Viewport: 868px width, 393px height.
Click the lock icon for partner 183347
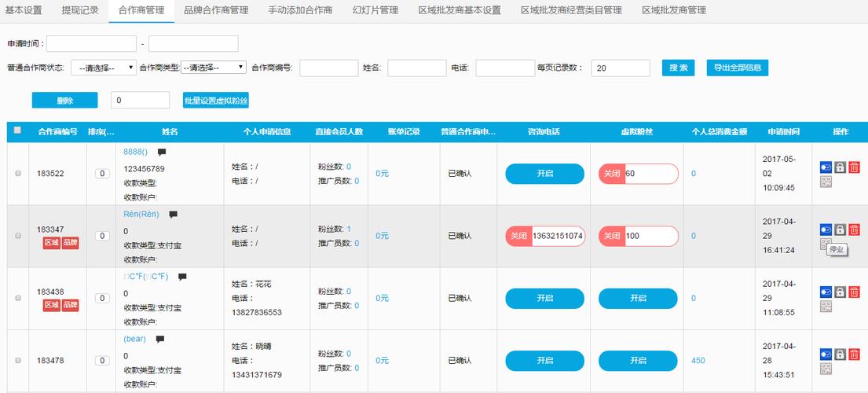tap(841, 230)
